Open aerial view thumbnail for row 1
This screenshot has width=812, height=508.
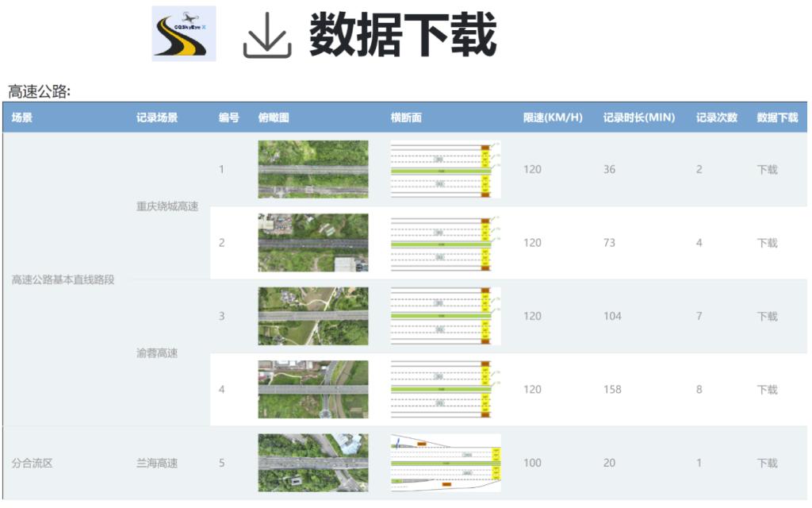pyautogui.click(x=312, y=169)
